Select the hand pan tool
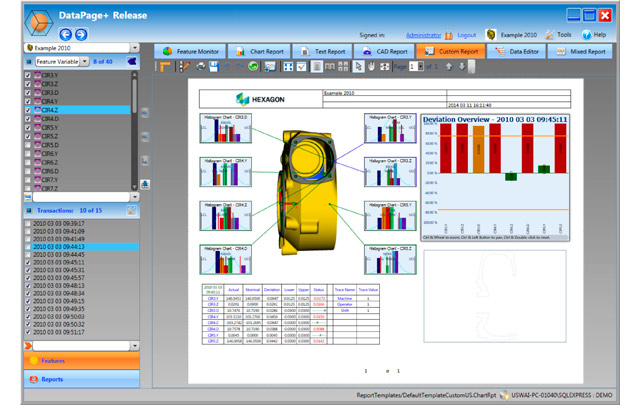 tap(371, 67)
